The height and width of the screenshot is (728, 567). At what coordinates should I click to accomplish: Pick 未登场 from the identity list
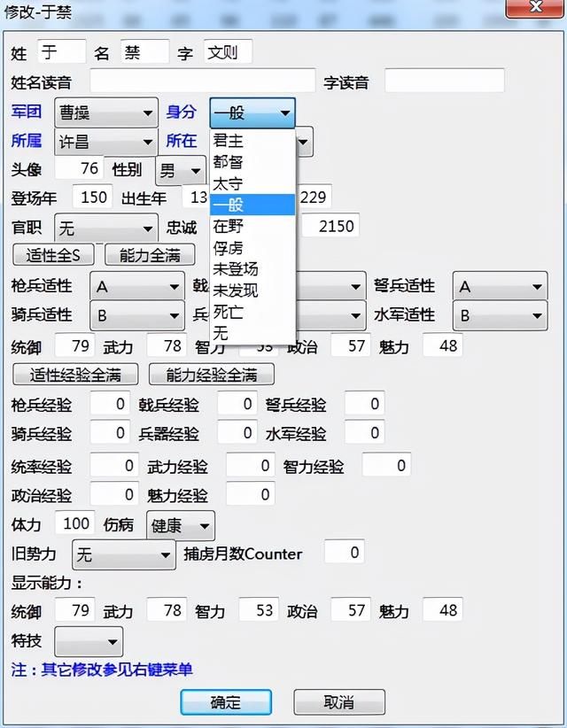[252, 269]
